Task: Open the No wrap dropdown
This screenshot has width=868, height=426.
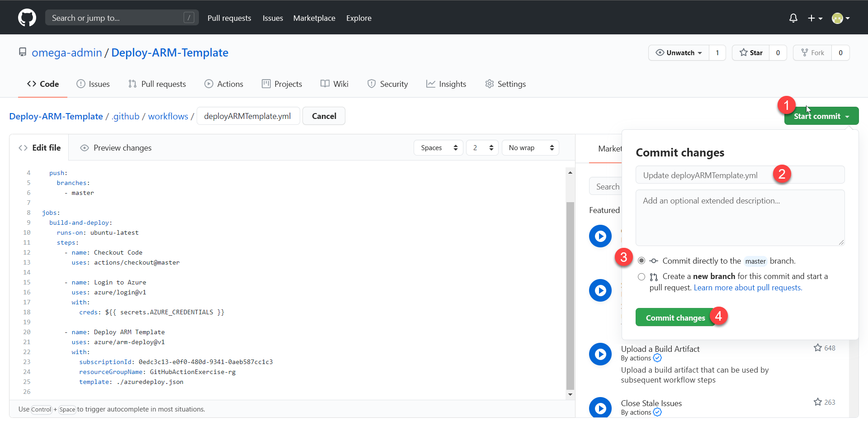Action: [530, 148]
